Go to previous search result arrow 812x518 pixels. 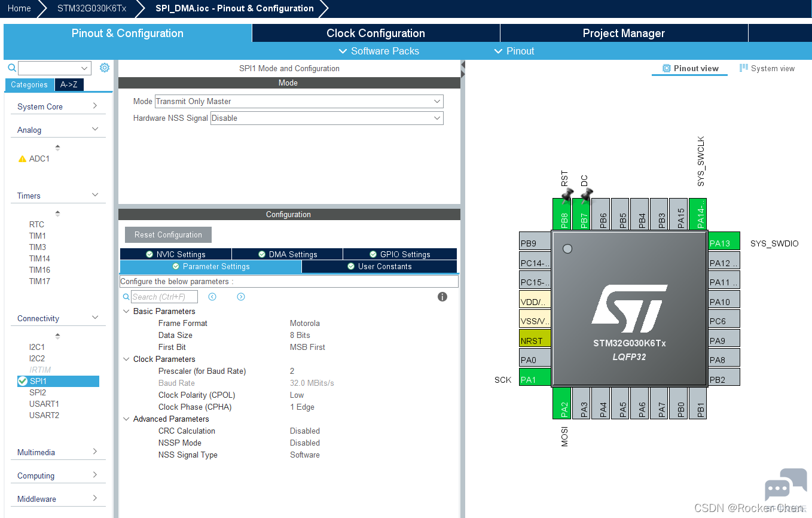(x=212, y=297)
